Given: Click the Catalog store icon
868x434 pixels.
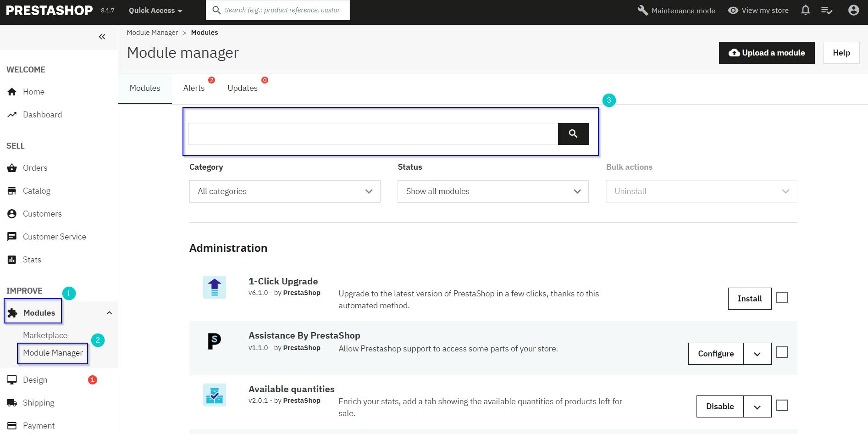Looking at the screenshot, I should (x=12, y=191).
